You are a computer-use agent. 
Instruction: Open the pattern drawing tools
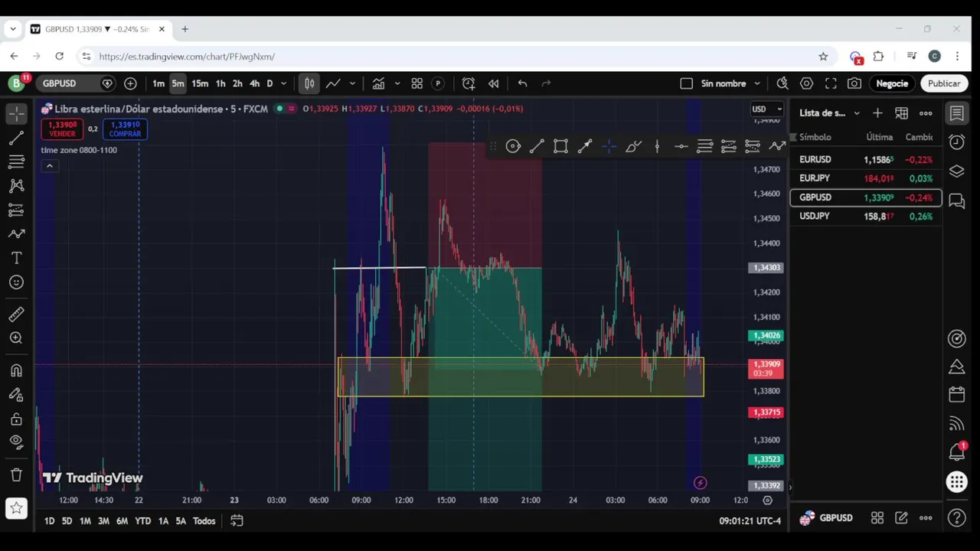pos(16,186)
